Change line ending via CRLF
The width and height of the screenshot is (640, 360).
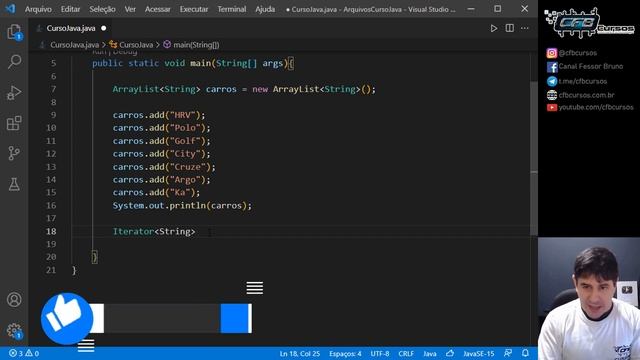(406, 353)
